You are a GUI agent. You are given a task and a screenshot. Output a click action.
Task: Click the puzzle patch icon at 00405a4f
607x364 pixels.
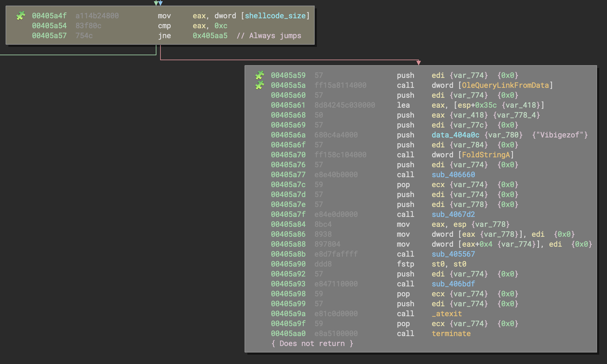coord(20,16)
